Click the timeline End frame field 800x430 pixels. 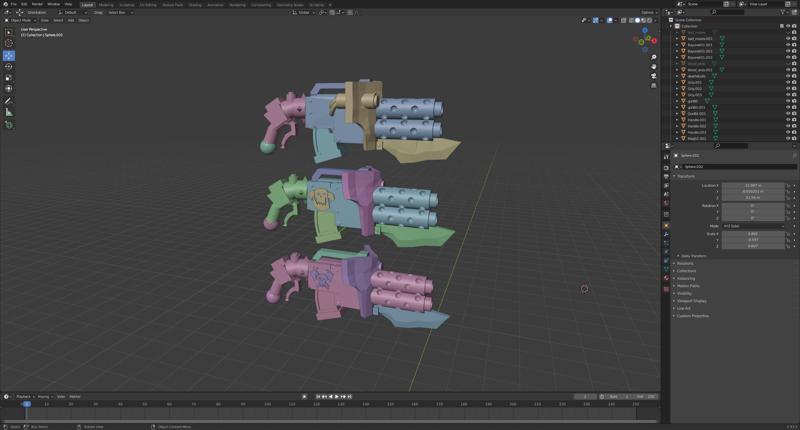pos(644,396)
